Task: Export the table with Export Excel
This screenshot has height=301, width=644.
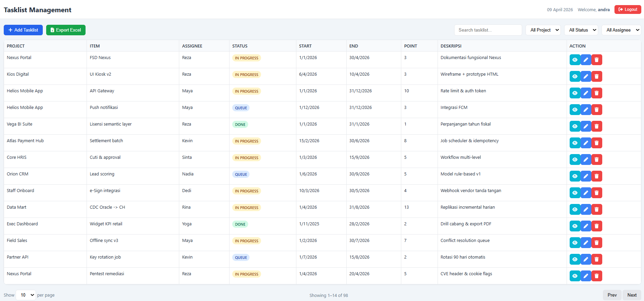Action: point(66,30)
